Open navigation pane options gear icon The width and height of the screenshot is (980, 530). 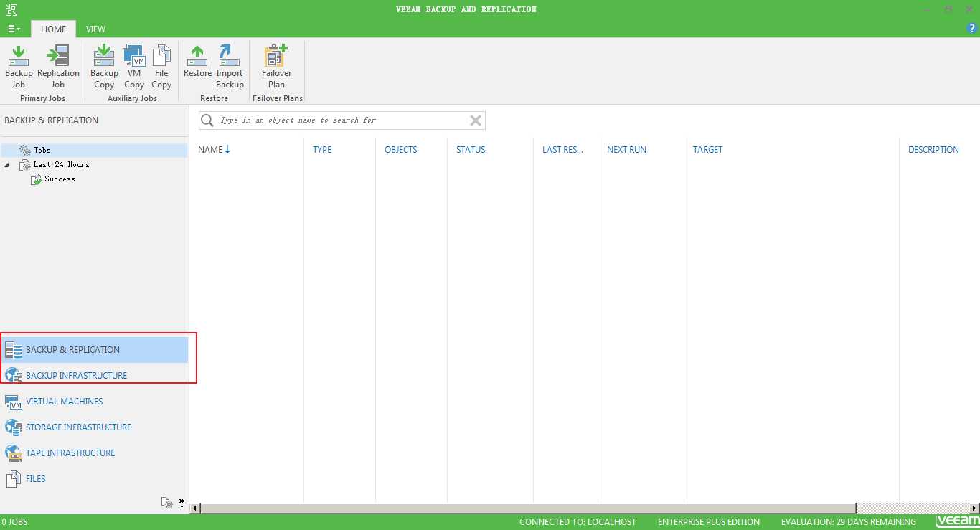(x=166, y=503)
